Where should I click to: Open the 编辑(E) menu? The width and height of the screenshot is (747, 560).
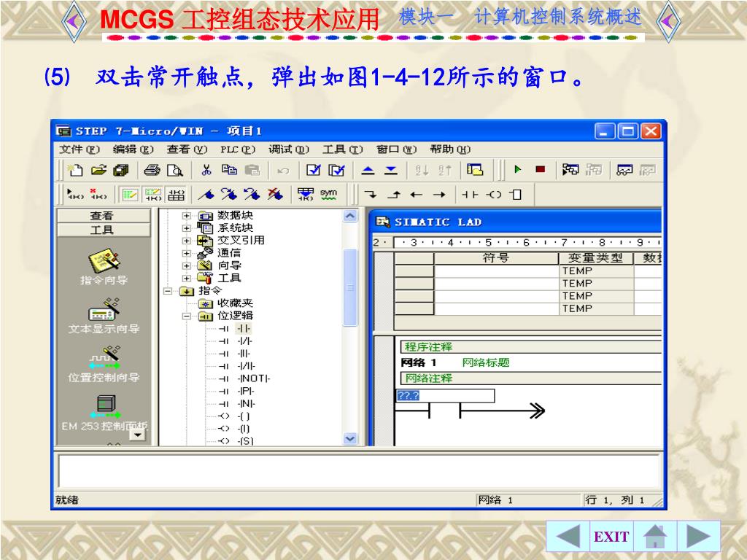click(133, 149)
